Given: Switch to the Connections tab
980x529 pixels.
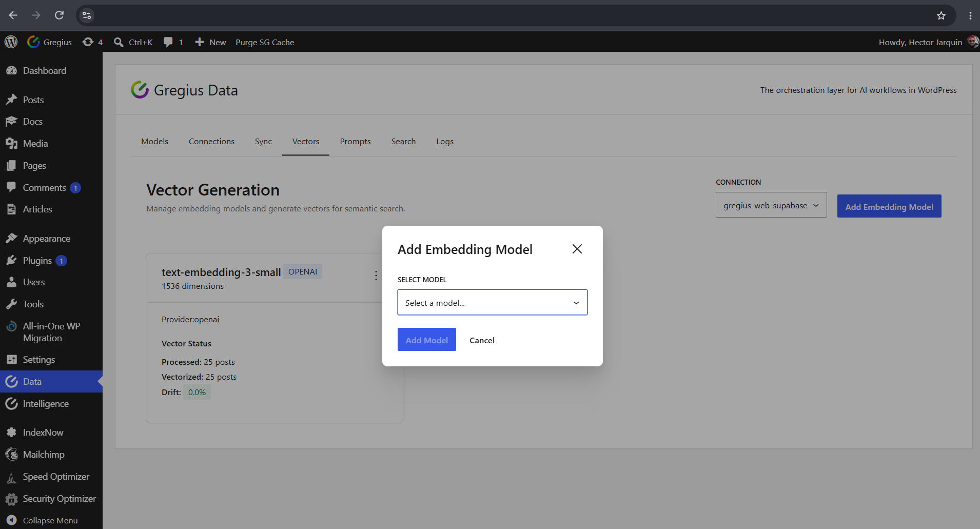Looking at the screenshot, I should click(x=211, y=142).
